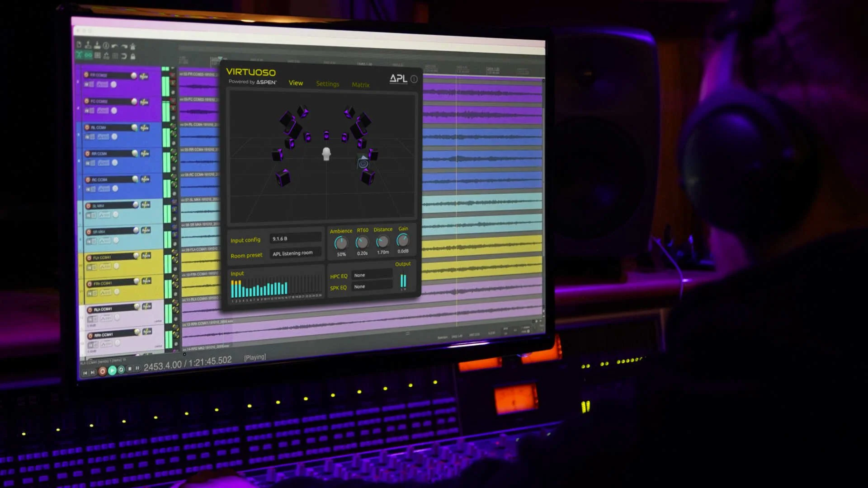Open the Room preset dropdown
Image resolution: width=868 pixels, height=488 pixels.
(295, 253)
